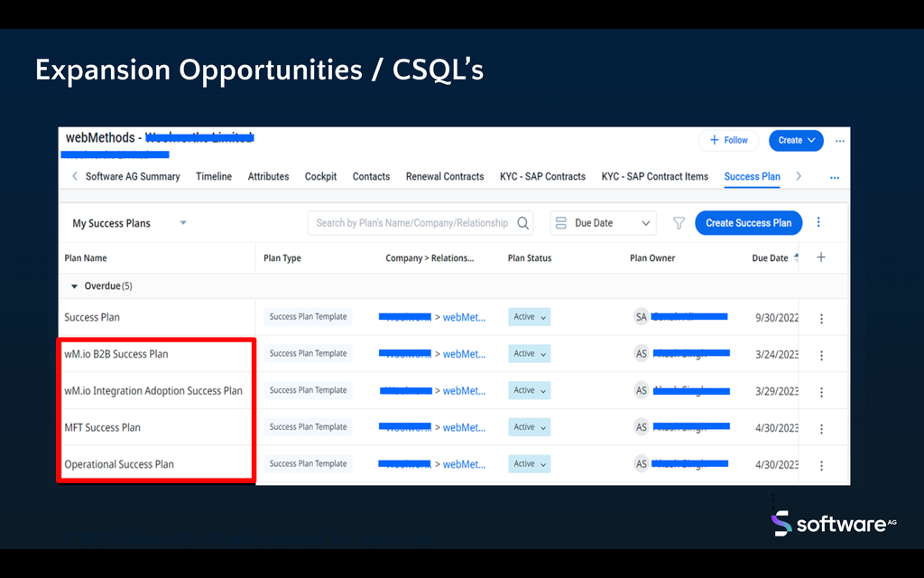The image size is (924, 578).
Task: Open the row actions menu for the Operational Success Plan
Action: pyautogui.click(x=821, y=465)
